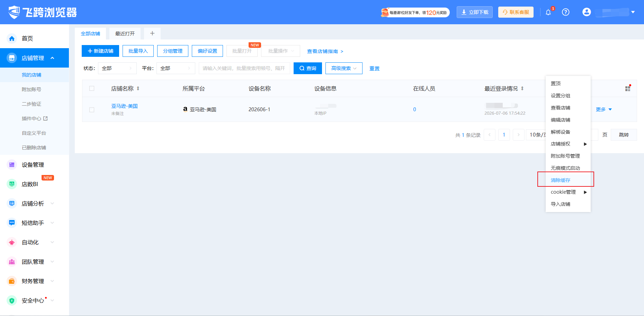Expand the 短信助手 chevron
The width and height of the screenshot is (644, 316).
pyautogui.click(x=52, y=223)
